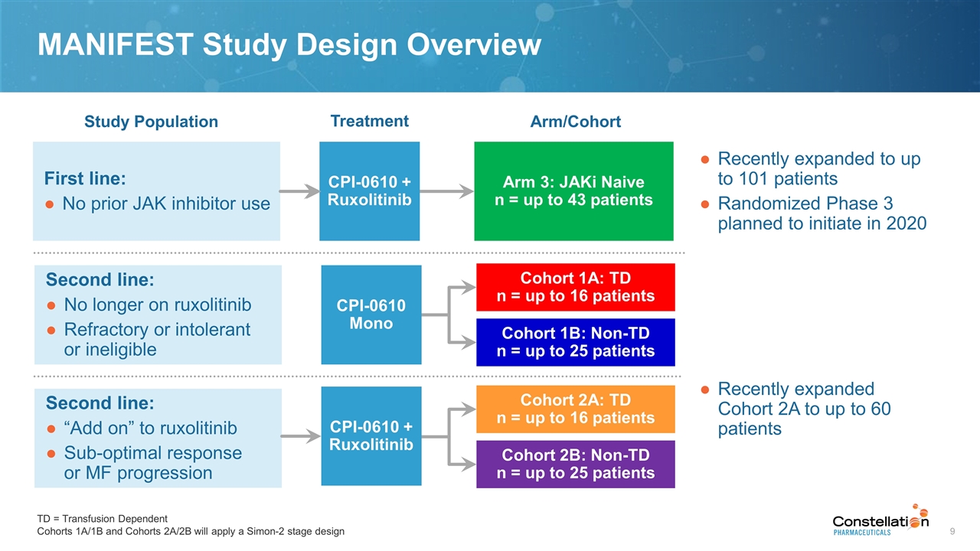Select the Arm 3 JAKi Naive box
The width and height of the screenshot is (980, 551).
(574, 191)
